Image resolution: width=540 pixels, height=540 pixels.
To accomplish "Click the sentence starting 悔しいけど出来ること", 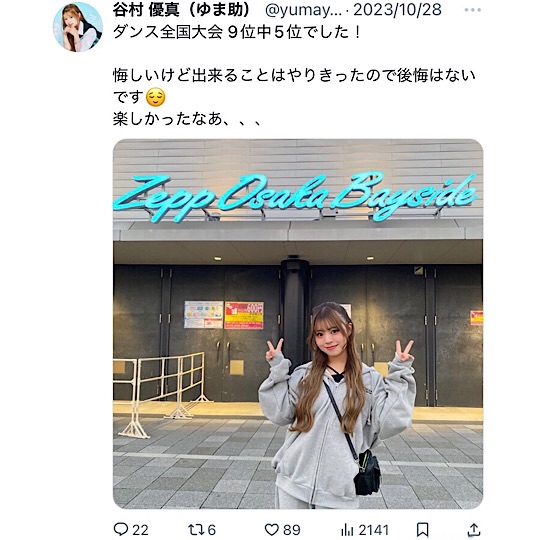I will [x=294, y=86].
